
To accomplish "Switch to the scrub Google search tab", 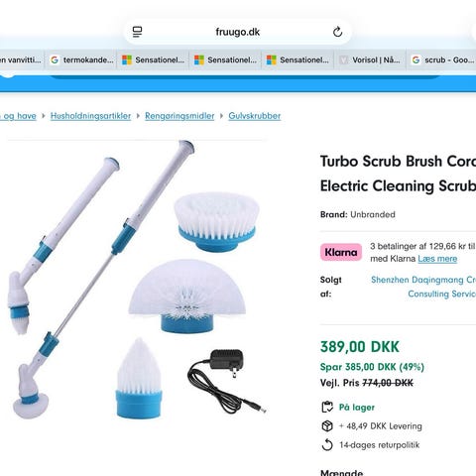I will pyautogui.click(x=441, y=59).
